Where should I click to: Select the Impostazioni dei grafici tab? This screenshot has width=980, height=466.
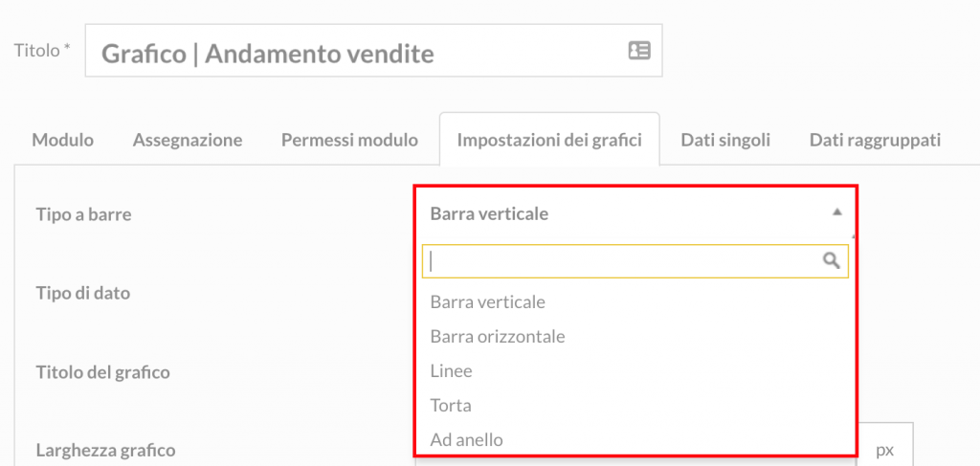tap(549, 140)
